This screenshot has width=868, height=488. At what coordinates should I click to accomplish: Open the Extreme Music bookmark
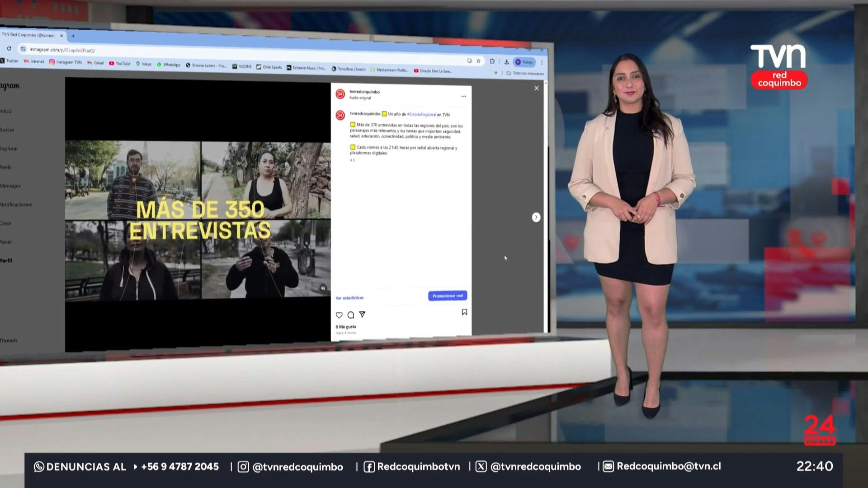click(x=307, y=68)
